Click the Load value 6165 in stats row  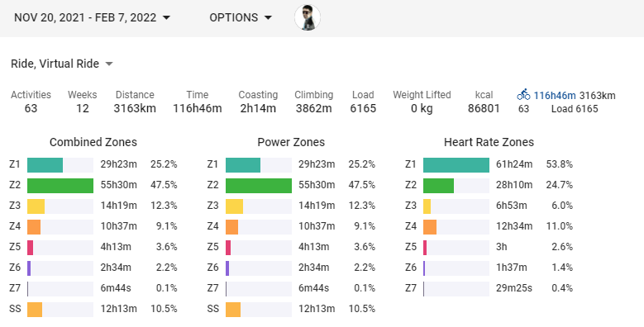pos(363,108)
